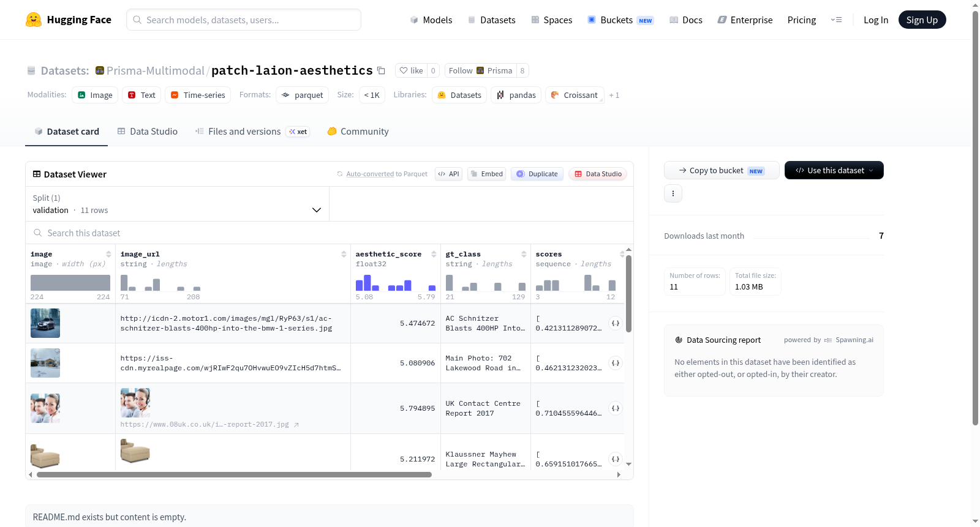Viewport: 980px width, 527px height.
Task: Open the Dataset card tab
Action: coord(66,132)
